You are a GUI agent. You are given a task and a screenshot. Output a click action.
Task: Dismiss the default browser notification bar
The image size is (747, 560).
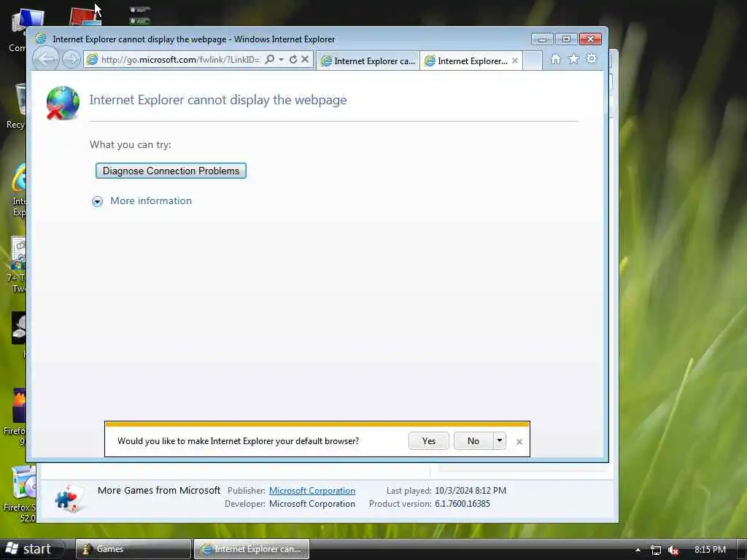click(x=519, y=442)
